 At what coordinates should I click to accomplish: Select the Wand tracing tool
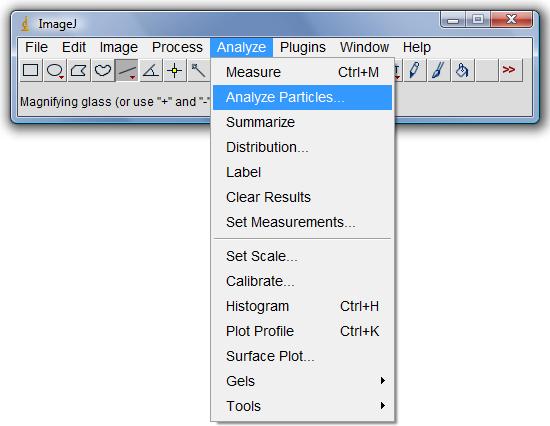point(199,71)
